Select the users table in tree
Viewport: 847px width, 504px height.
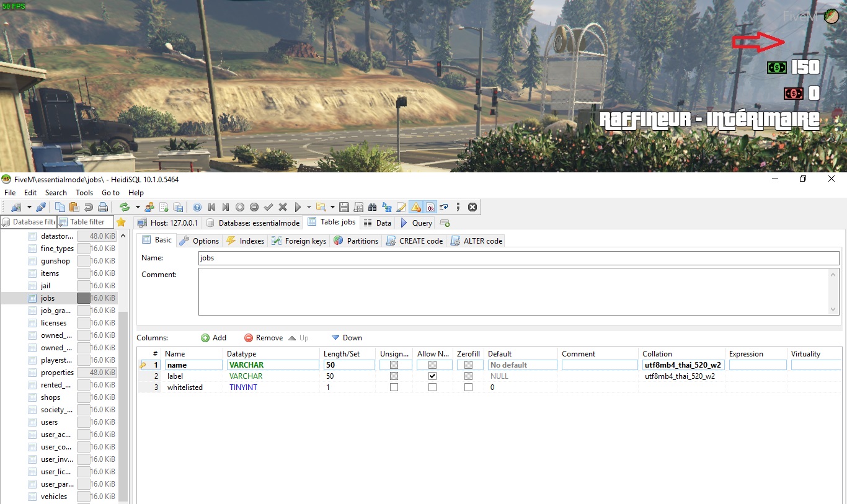tap(50, 422)
